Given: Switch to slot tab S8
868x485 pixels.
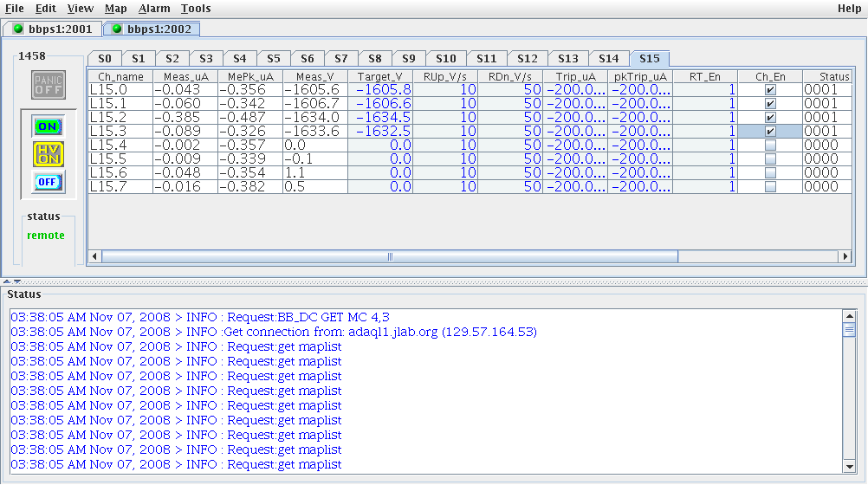Looking at the screenshot, I should [375, 58].
